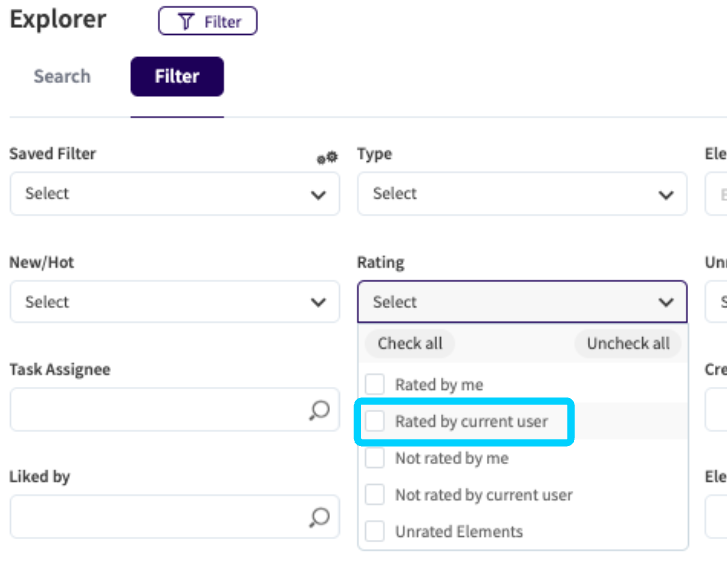Select the Filter tab

coord(177,76)
